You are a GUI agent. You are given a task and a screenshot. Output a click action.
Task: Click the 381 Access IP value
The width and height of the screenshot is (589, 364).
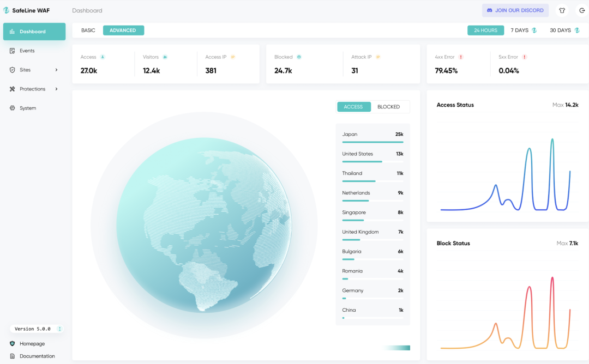click(211, 70)
